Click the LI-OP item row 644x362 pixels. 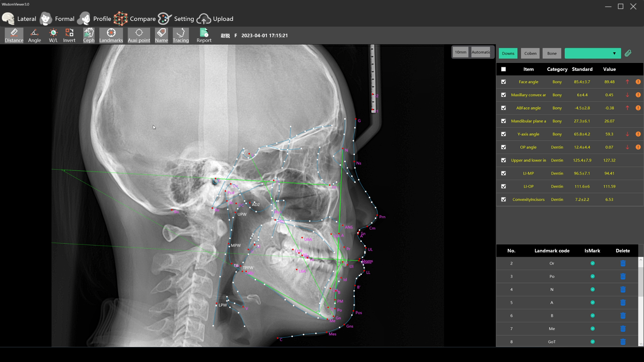tap(570, 186)
